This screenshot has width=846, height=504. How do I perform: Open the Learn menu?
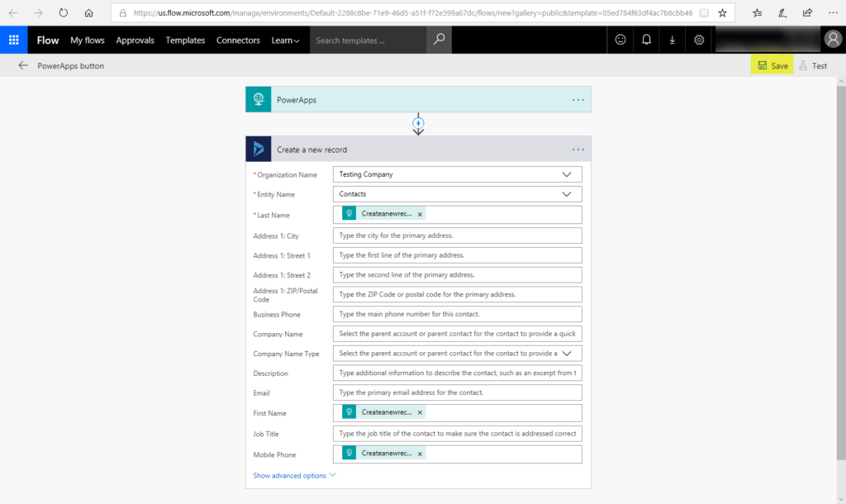pos(285,40)
